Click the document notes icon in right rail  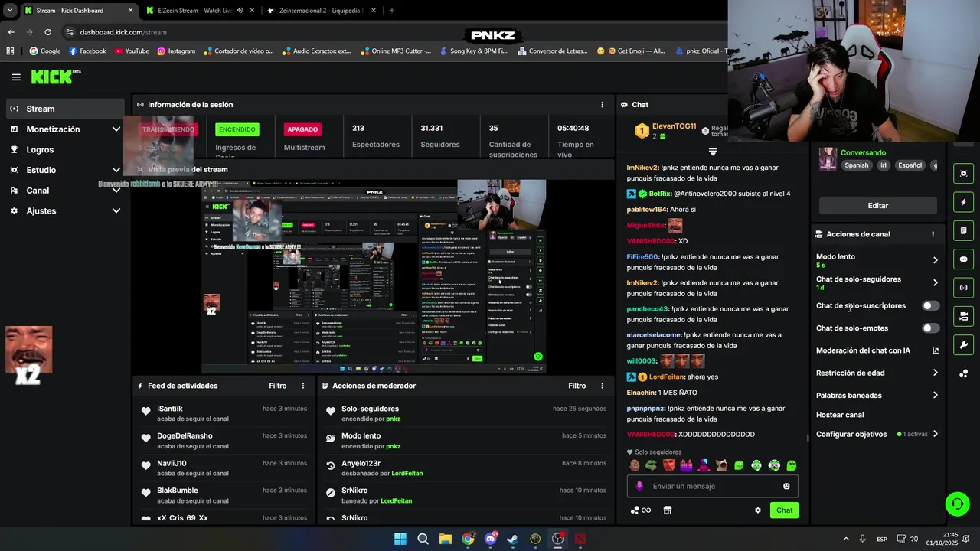coord(963,230)
